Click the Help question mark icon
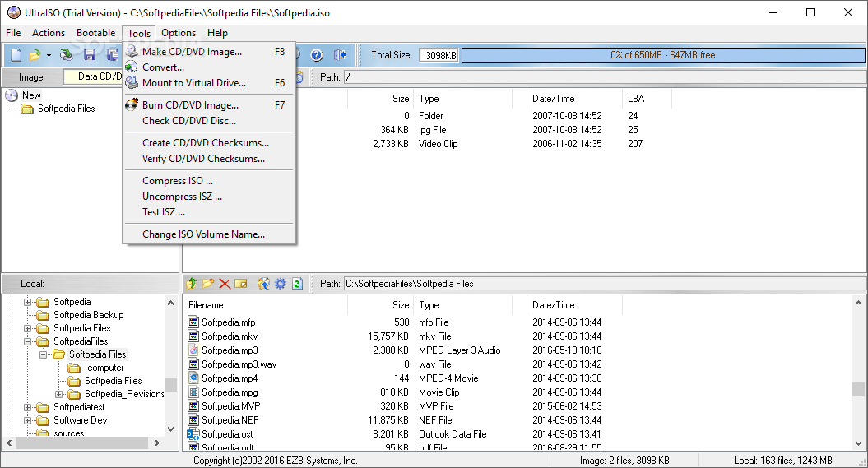The image size is (868, 468). tap(317, 55)
